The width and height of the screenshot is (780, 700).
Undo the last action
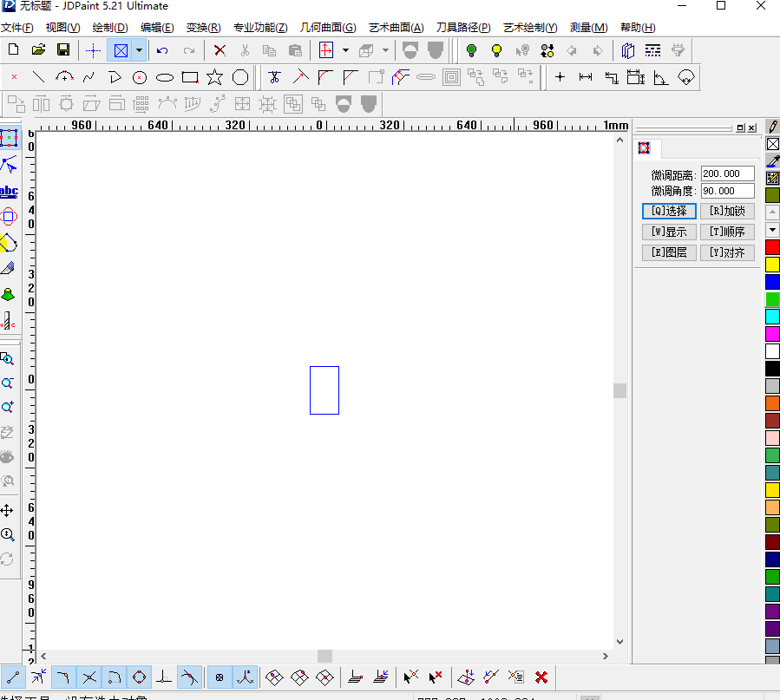(x=162, y=50)
